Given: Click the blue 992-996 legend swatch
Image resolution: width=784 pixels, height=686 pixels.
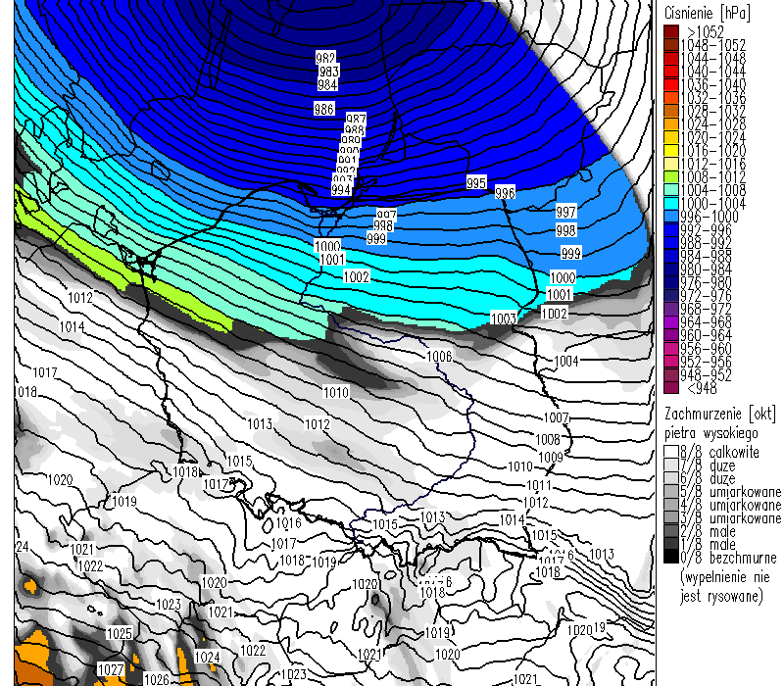Looking at the screenshot, I should [671, 229].
